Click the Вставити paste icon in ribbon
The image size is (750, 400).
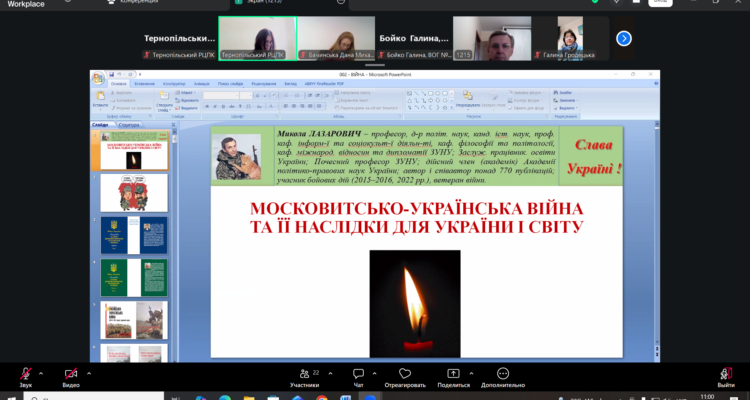click(x=100, y=98)
